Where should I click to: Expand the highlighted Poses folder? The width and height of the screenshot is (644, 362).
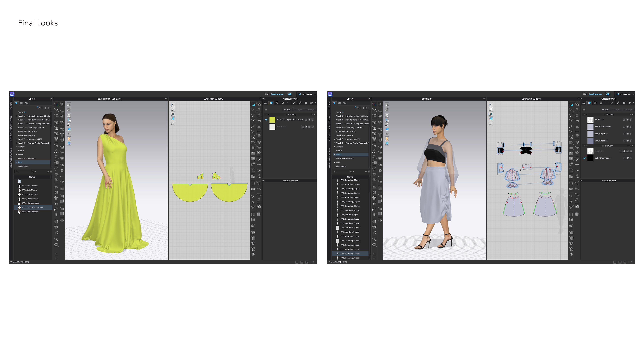[x=335, y=155]
